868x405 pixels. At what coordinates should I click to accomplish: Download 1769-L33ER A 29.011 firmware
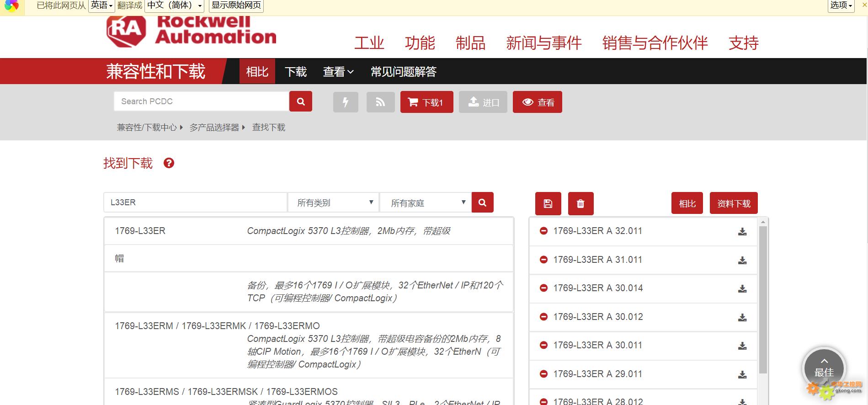[742, 374]
